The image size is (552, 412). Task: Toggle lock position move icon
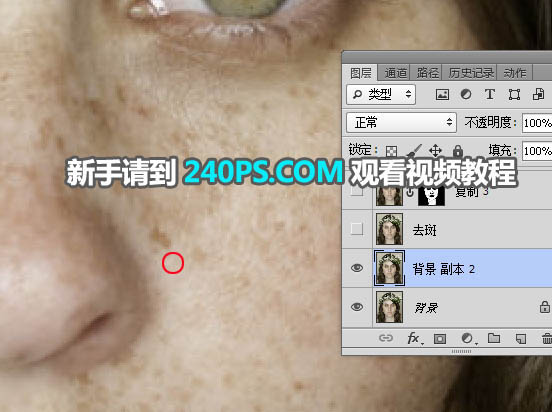tap(435, 151)
